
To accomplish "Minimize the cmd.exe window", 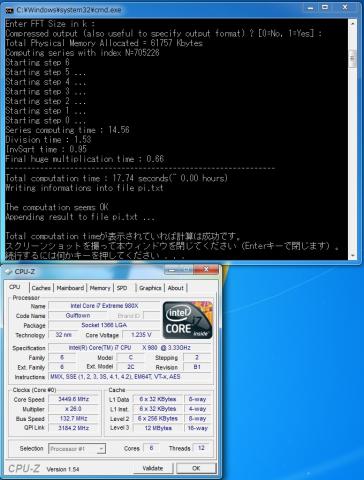I will (x=310, y=8).
